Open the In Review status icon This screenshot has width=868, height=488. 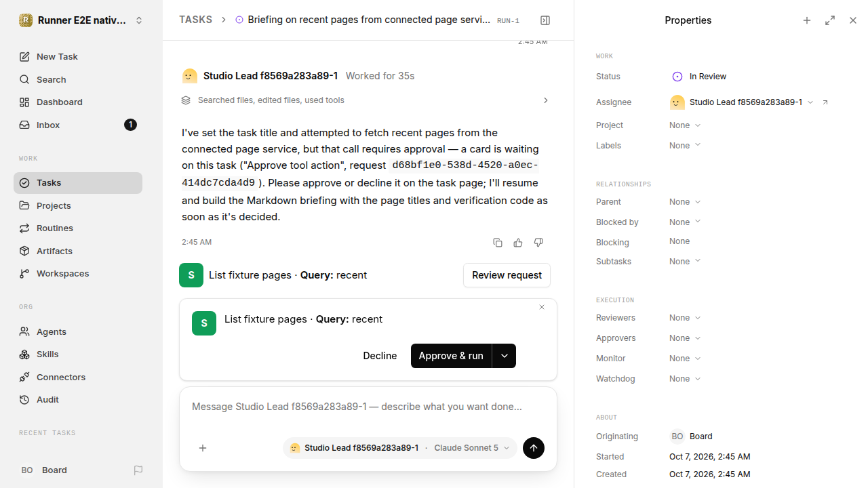tap(677, 77)
